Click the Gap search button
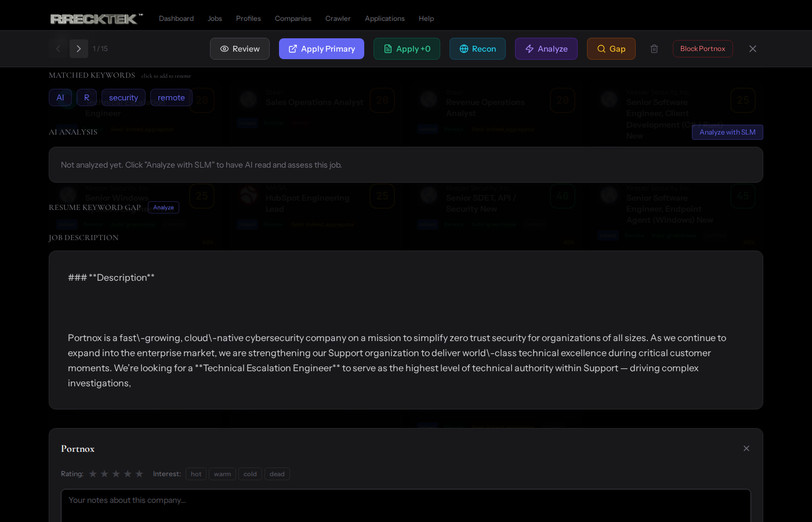This screenshot has height=522, width=812. [x=611, y=49]
